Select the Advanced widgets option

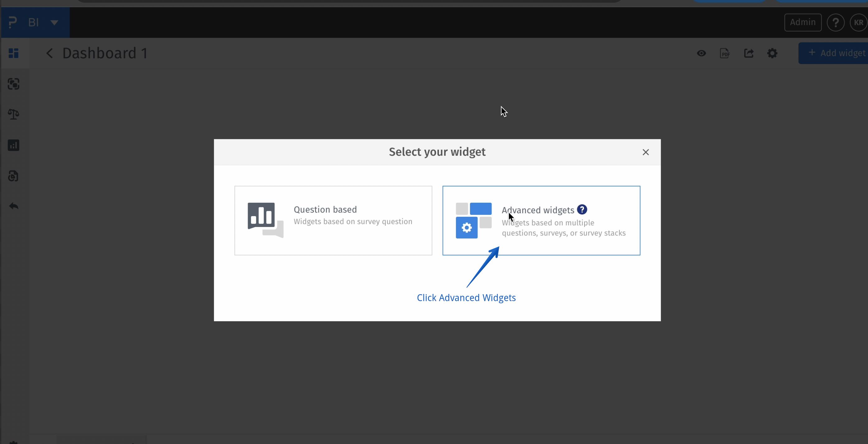[x=541, y=220]
